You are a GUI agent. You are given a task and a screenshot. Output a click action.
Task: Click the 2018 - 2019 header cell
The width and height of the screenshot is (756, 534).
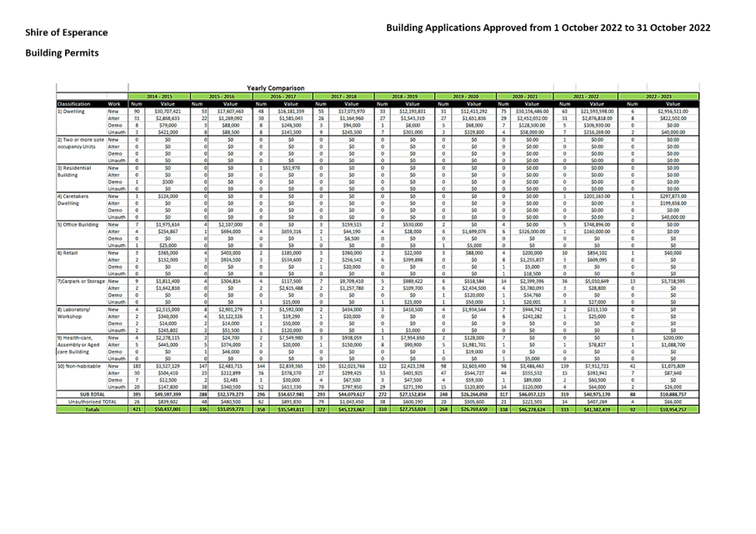point(405,97)
